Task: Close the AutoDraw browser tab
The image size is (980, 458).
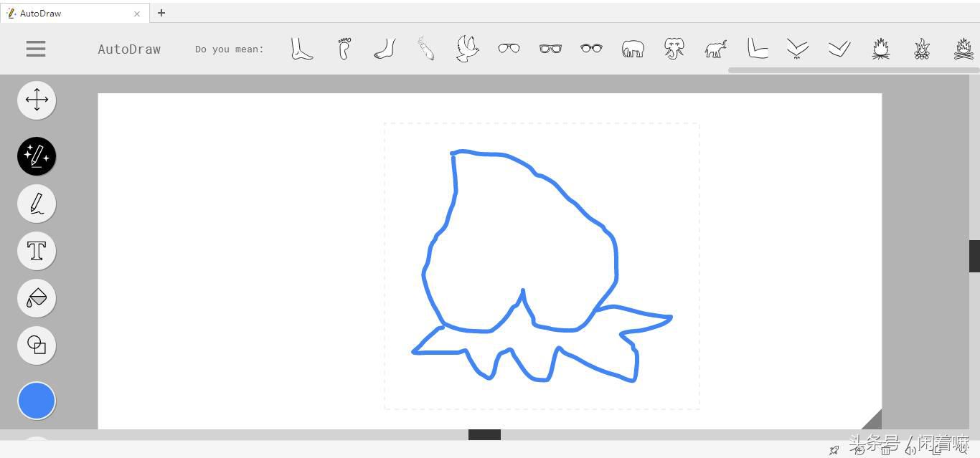Action: 137,14
